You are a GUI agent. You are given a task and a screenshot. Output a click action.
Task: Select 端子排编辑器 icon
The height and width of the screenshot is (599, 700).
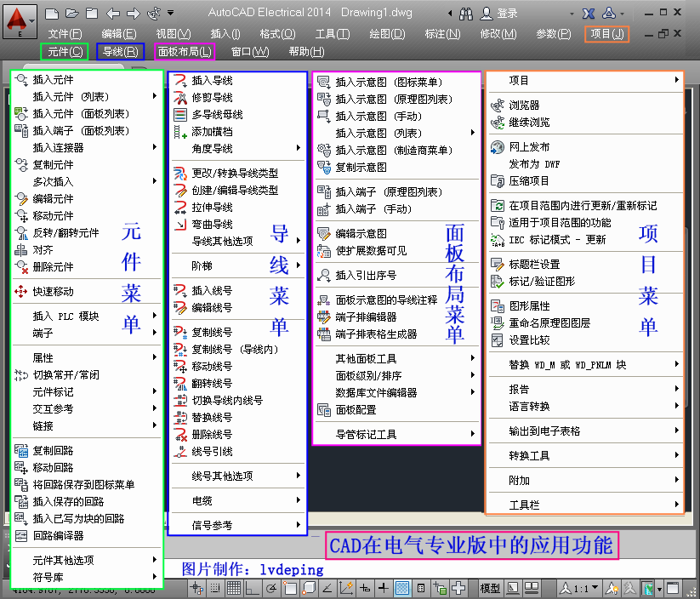(324, 317)
